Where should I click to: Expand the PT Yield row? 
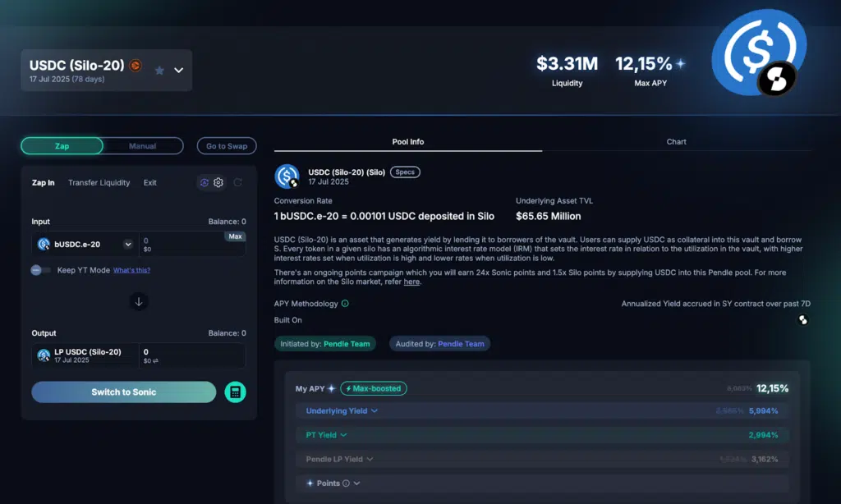542,435
